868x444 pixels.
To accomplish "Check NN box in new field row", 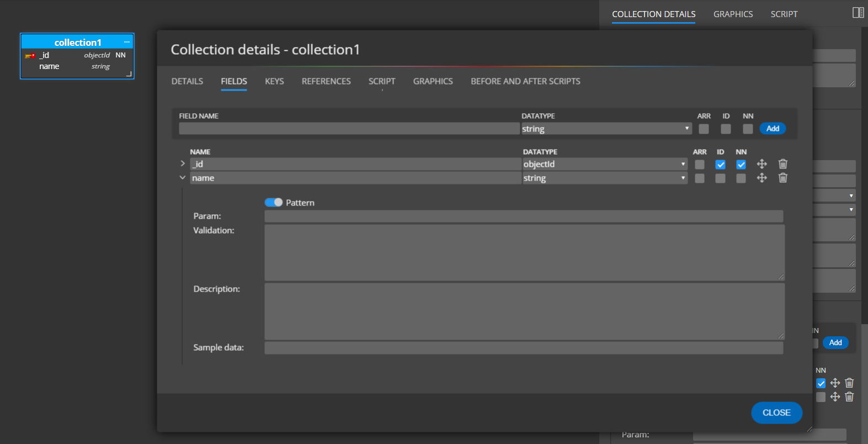I will coord(748,129).
